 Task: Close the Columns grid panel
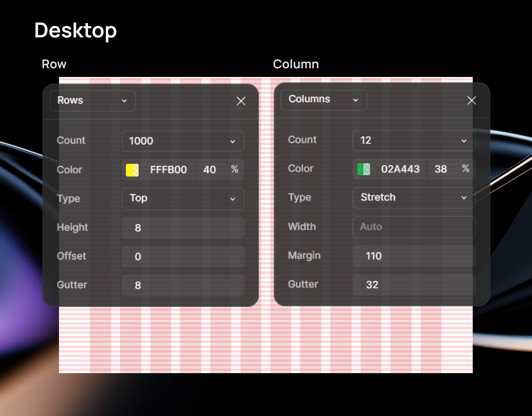[472, 100]
